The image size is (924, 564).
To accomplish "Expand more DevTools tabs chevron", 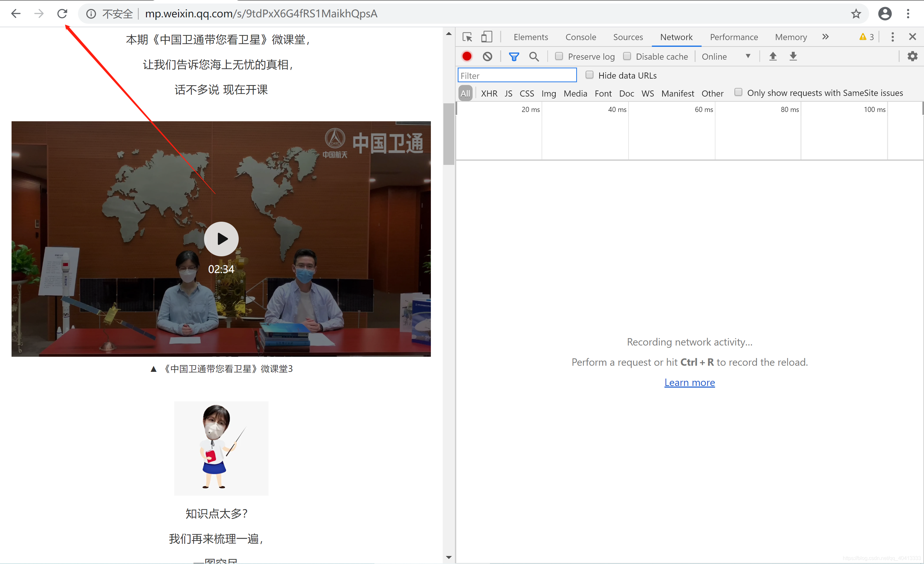I will [x=825, y=37].
